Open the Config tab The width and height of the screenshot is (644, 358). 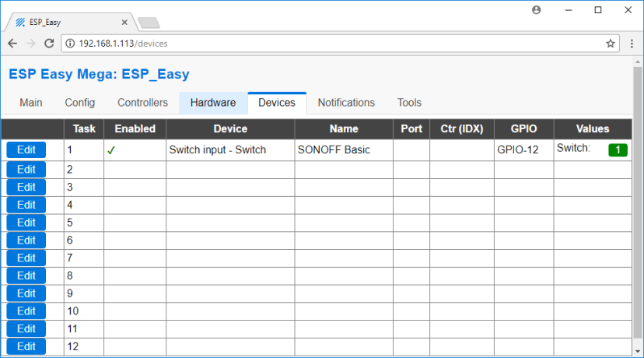click(x=80, y=103)
